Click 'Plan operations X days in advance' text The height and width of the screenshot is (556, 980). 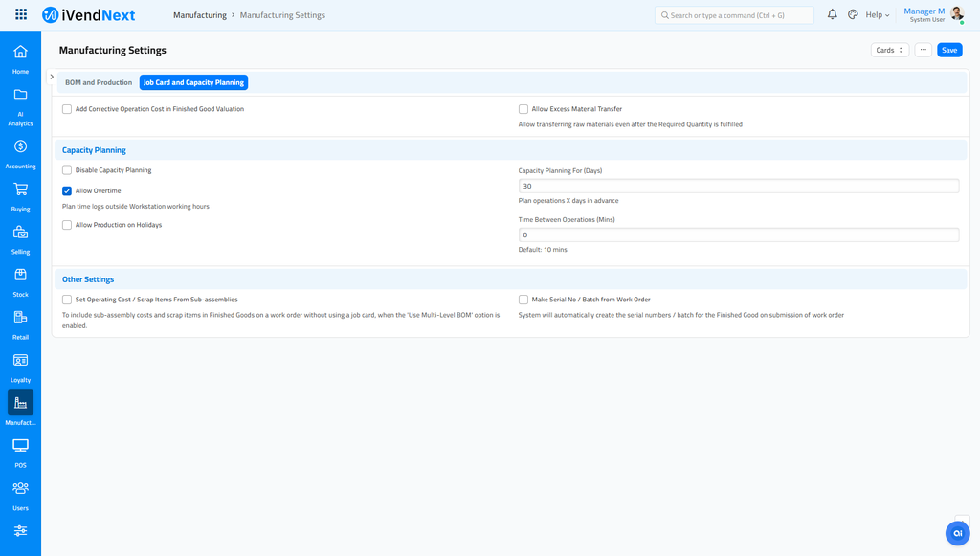pyautogui.click(x=568, y=201)
